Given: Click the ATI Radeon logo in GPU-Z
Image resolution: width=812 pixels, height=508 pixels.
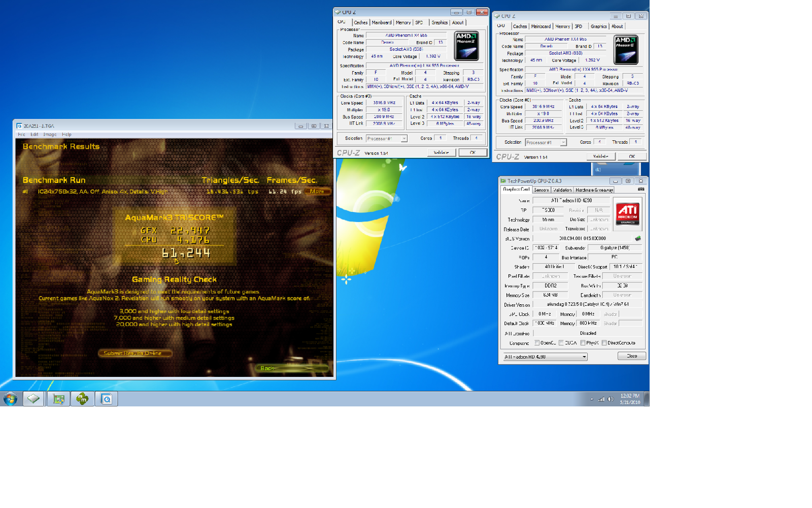Looking at the screenshot, I should point(628,213).
